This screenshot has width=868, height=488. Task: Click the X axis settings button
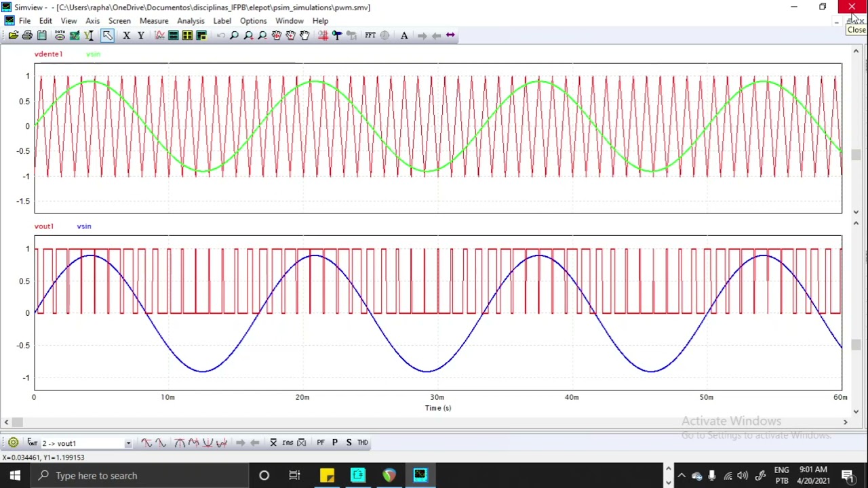coord(126,35)
